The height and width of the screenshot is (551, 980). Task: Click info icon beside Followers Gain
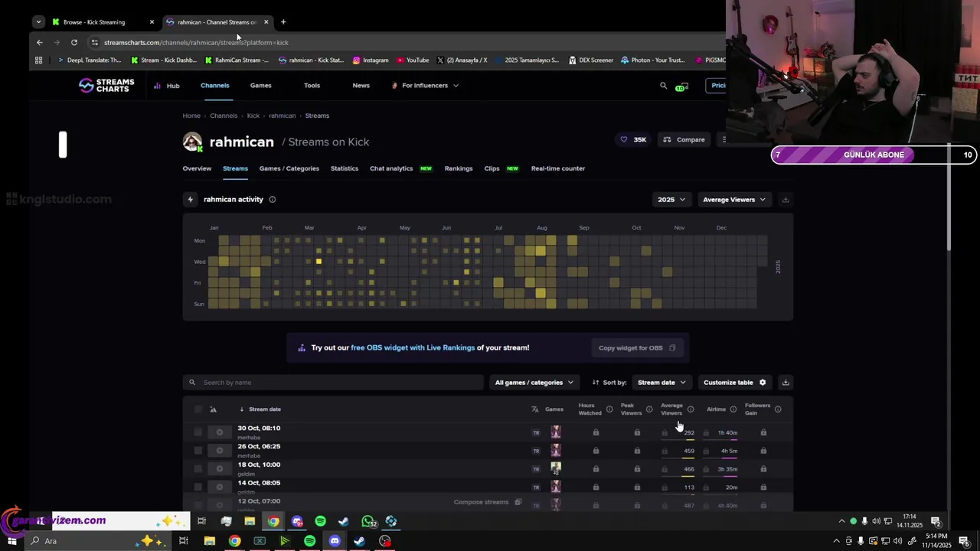pyautogui.click(x=778, y=409)
